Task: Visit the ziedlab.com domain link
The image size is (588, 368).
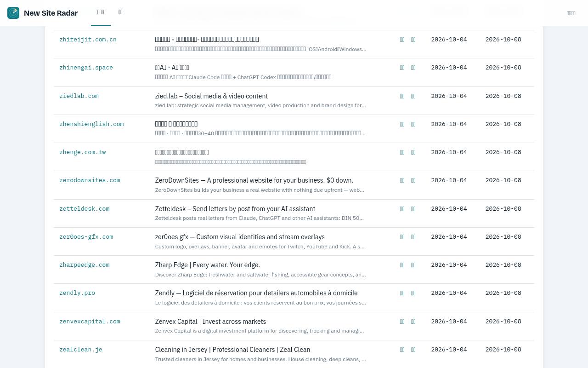Action: [79, 96]
